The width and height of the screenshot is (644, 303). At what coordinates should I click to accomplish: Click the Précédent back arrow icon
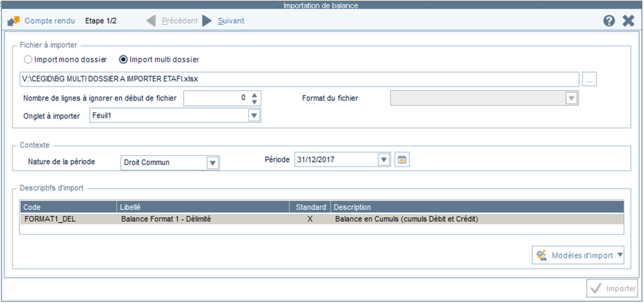pos(151,21)
